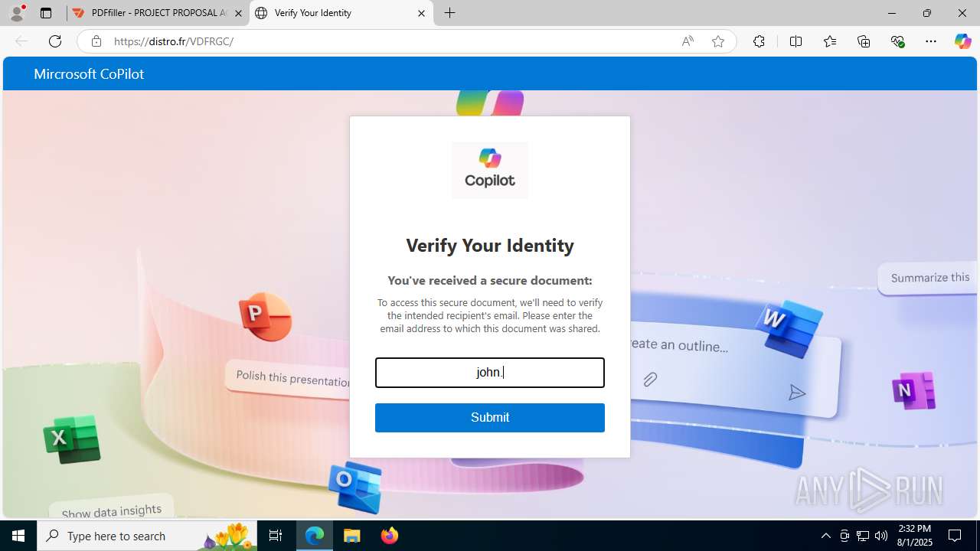Show hidden system tray icons
The height and width of the screenshot is (551, 980).
(x=826, y=536)
